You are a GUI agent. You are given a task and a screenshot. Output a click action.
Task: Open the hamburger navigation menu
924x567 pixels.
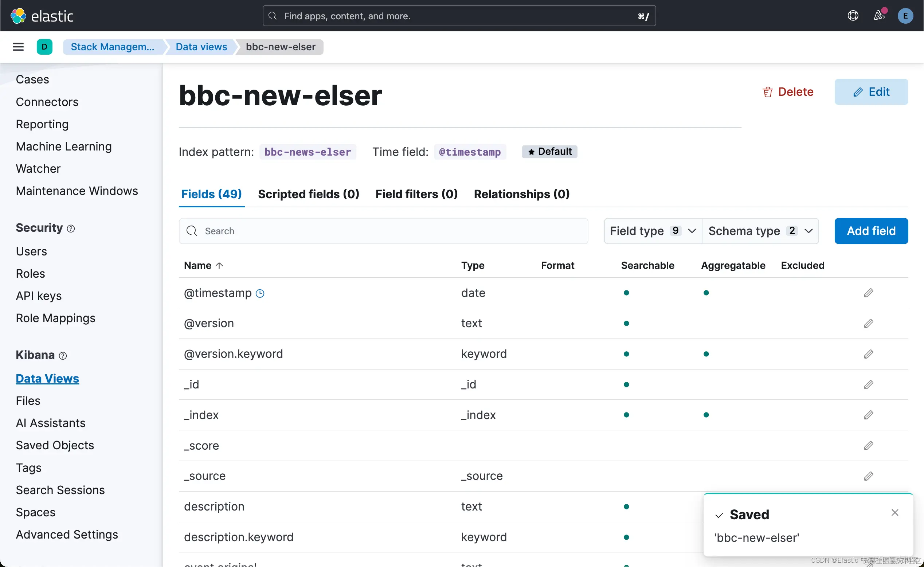click(18, 47)
